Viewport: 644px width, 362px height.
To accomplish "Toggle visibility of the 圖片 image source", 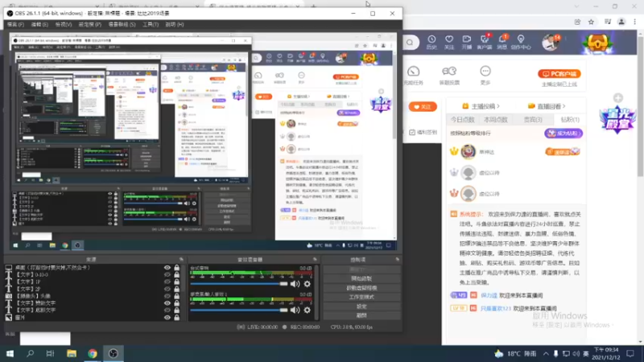I will pyautogui.click(x=167, y=317).
